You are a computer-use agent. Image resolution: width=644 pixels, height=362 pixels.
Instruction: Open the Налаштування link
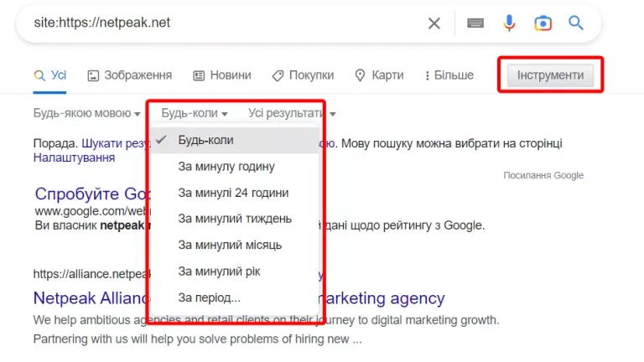[74, 158]
